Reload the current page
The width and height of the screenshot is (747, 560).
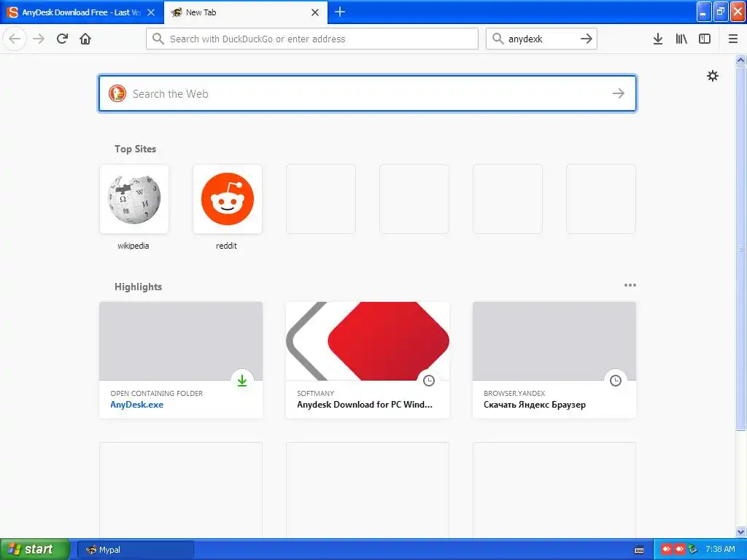pos(62,39)
